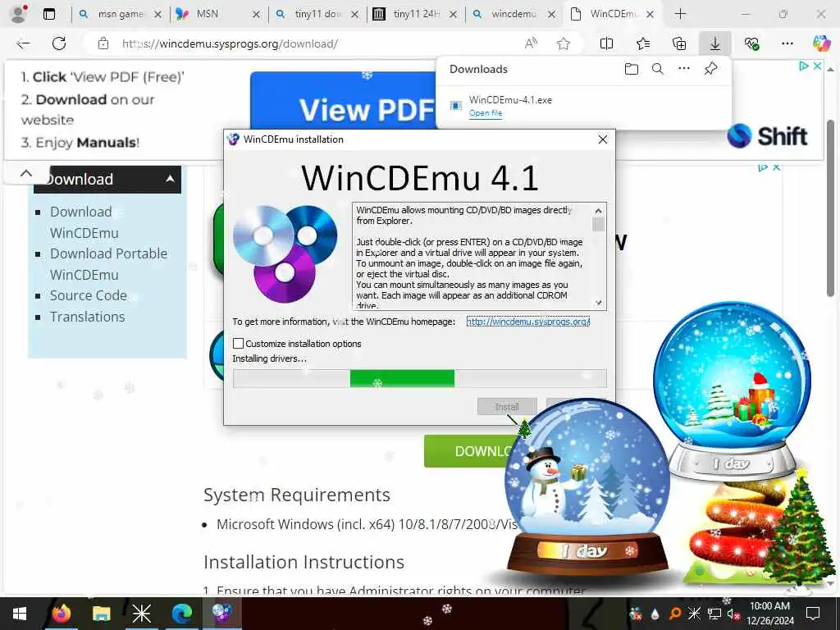Open the tab actions menu icon

(49, 15)
